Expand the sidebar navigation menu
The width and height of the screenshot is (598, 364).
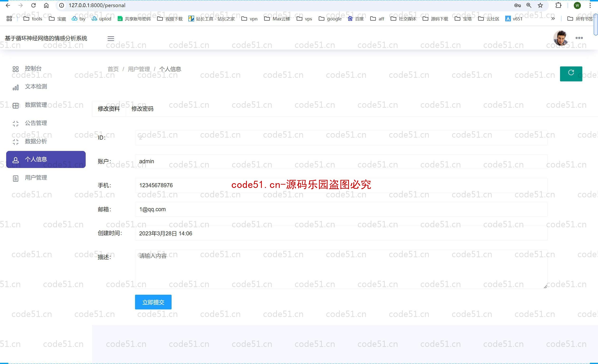pyautogui.click(x=111, y=38)
